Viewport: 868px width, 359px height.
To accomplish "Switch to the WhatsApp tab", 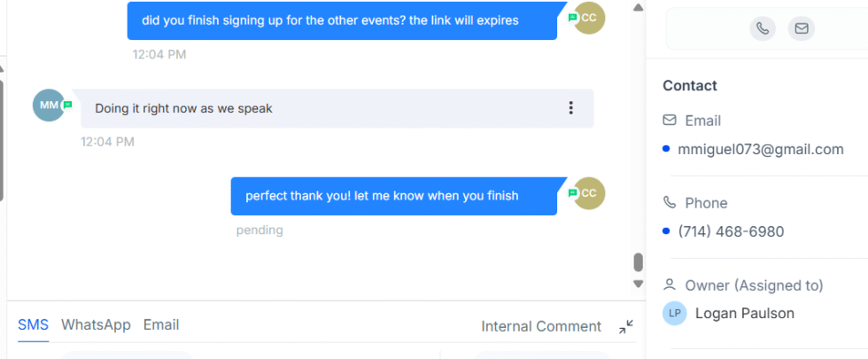I will [96, 324].
